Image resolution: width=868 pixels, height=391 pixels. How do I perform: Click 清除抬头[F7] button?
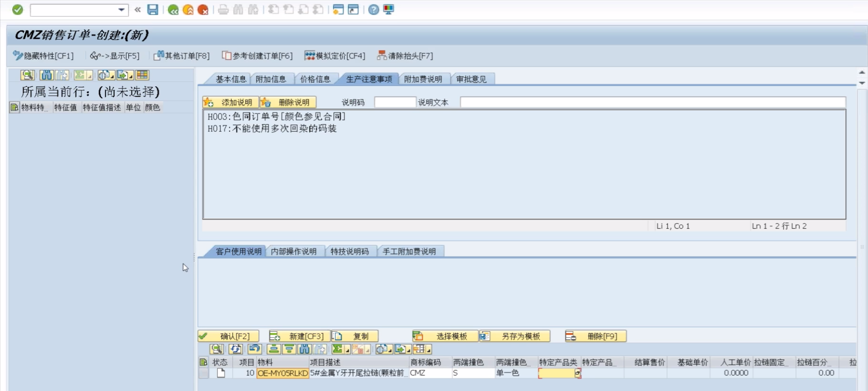coord(405,56)
